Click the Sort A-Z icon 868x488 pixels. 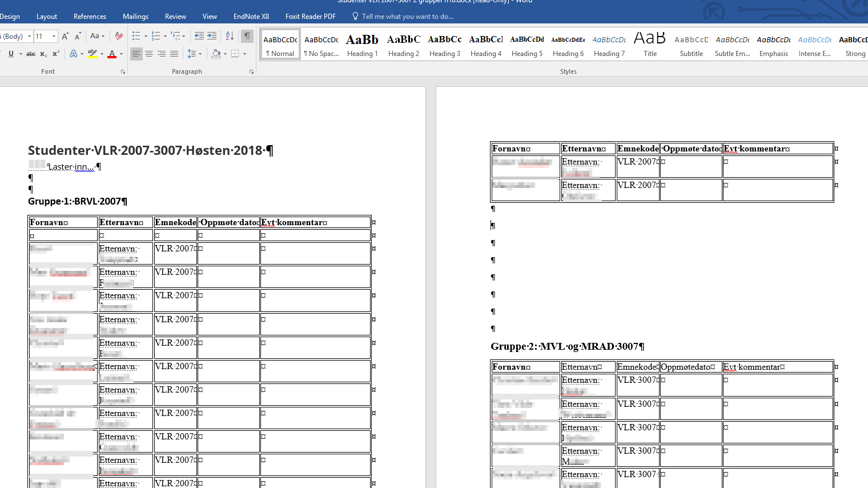230,36
